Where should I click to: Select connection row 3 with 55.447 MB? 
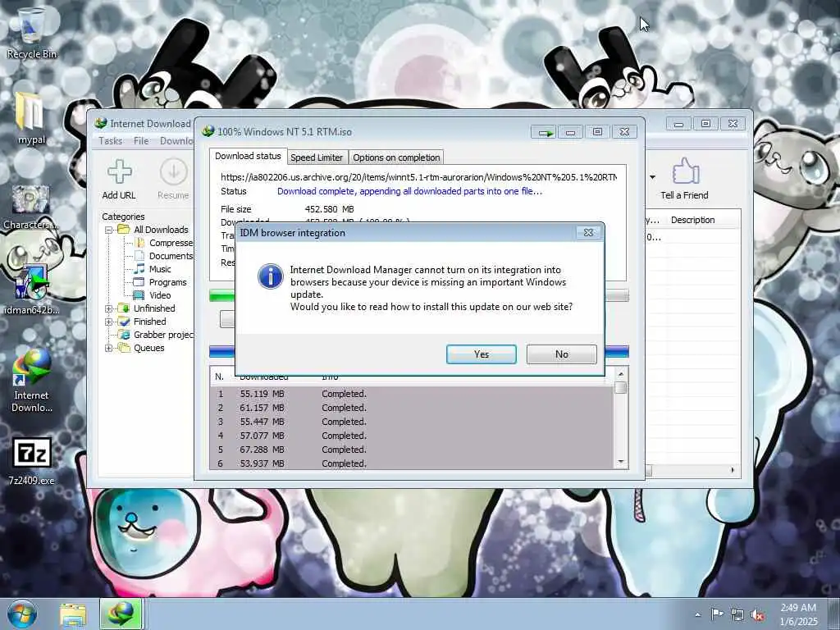click(x=412, y=422)
